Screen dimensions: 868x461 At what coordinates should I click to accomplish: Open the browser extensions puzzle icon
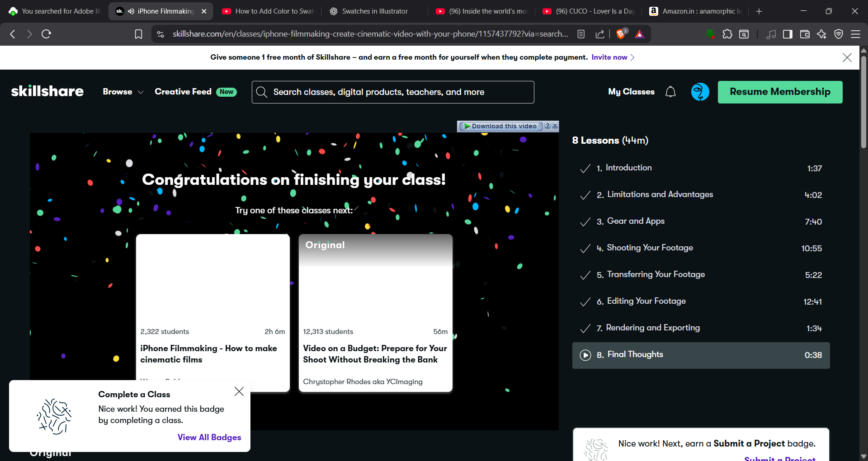click(x=727, y=34)
